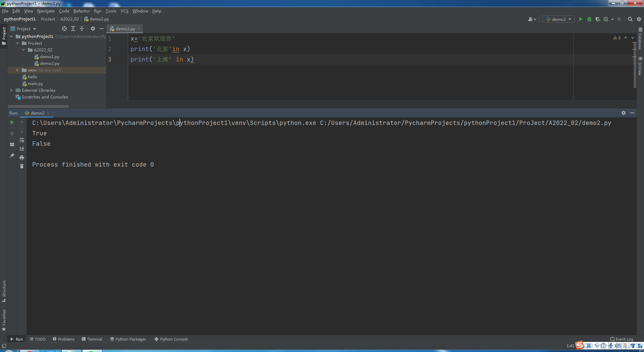Open the Navigate menu

[46, 11]
